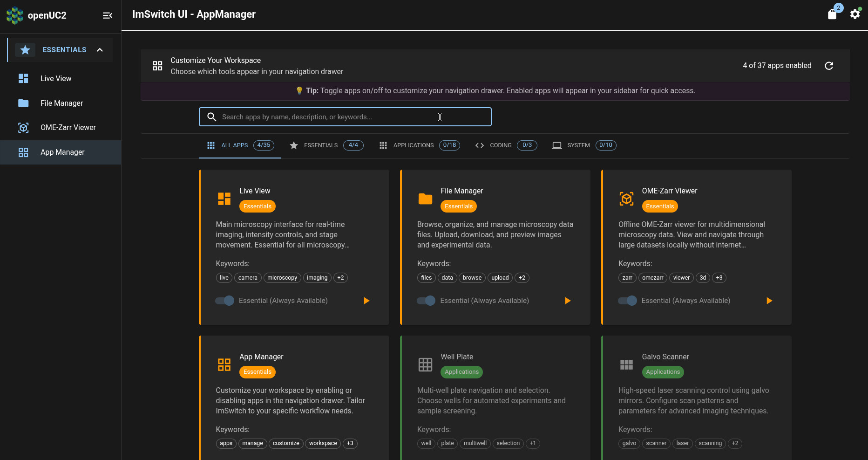868x460 pixels.
Task: Switch off the OME-Zarr Viewer toggle
Action: pyautogui.click(x=627, y=301)
